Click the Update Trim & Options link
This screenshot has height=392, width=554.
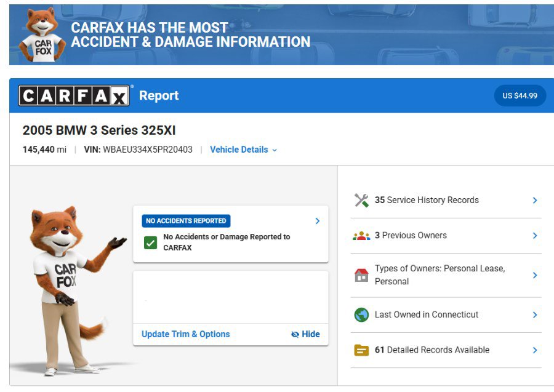[x=185, y=334]
